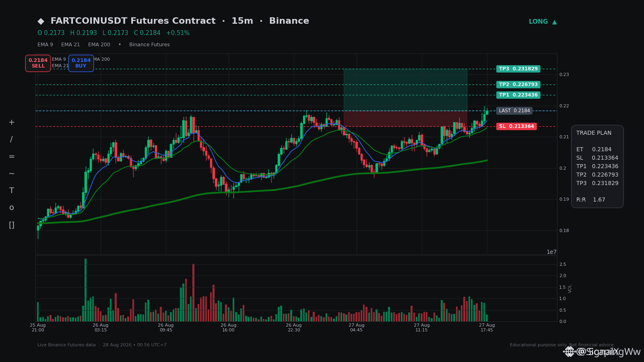
Task: Click the EMA 21 label in header row
Action: 70,45
